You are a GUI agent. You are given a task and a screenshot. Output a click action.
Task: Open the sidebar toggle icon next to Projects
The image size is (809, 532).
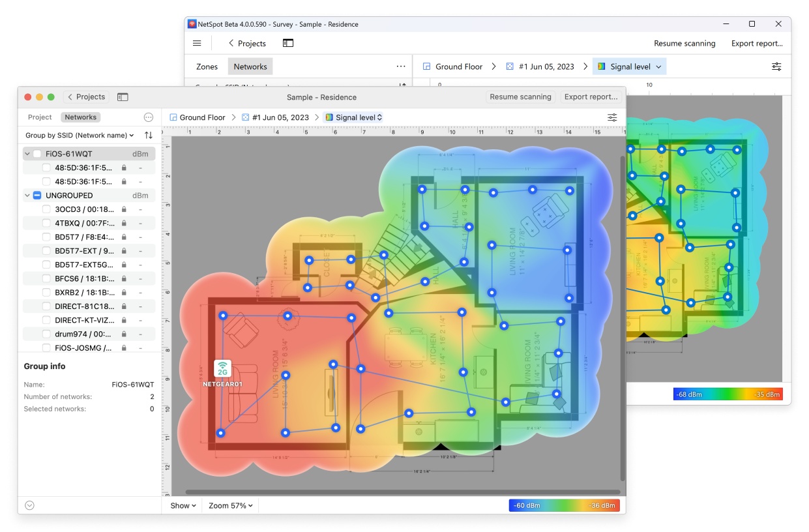(x=123, y=96)
